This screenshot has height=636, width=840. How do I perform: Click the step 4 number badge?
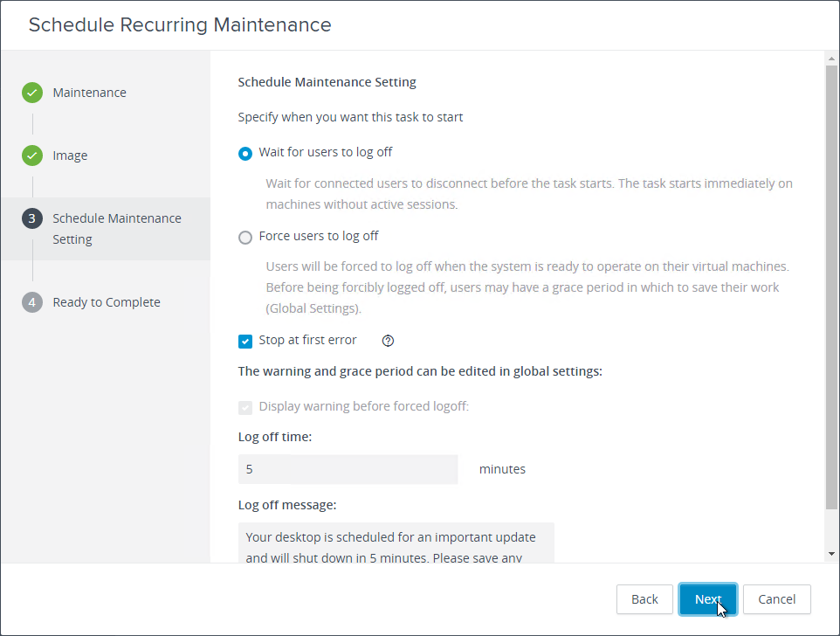(x=32, y=302)
